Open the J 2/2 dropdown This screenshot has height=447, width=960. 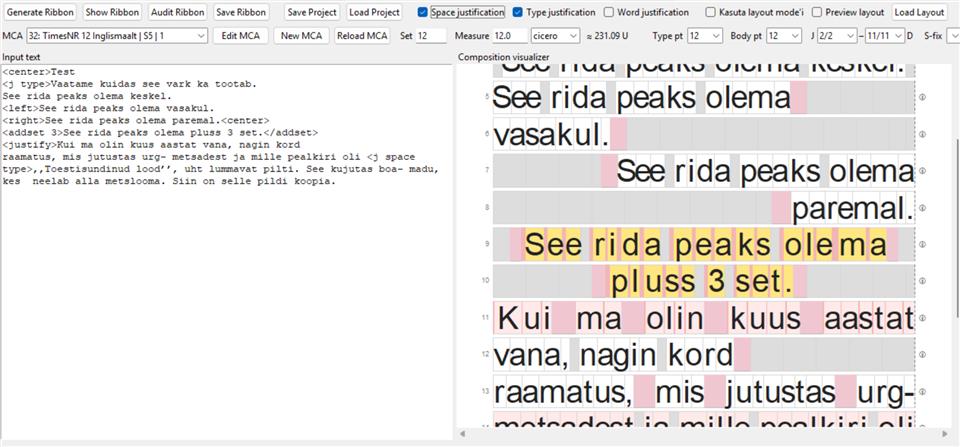tap(837, 36)
